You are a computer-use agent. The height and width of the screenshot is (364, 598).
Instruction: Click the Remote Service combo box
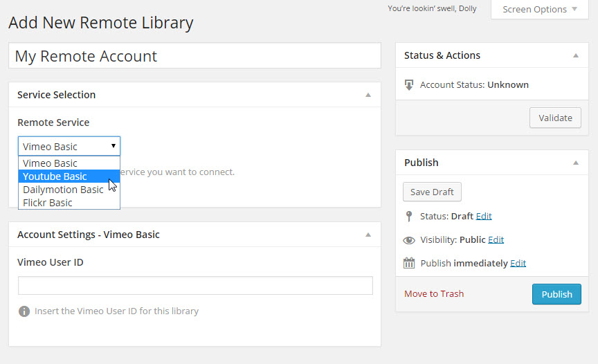tap(69, 146)
